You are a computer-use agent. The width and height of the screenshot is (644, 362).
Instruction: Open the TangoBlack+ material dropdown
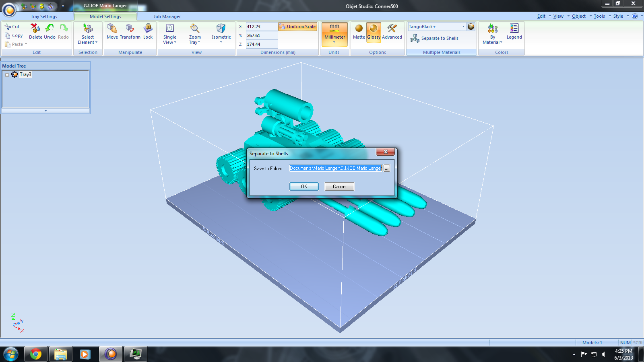click(x=437, y=27)
